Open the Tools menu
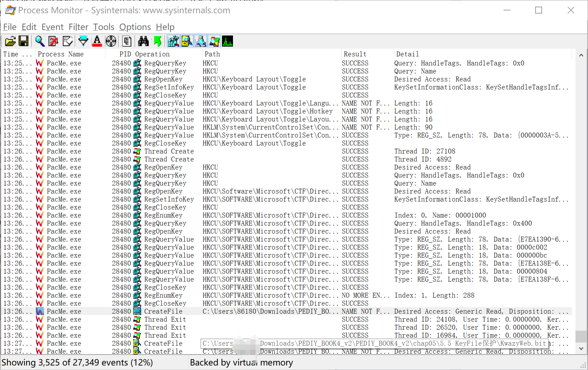 point(104,27)
